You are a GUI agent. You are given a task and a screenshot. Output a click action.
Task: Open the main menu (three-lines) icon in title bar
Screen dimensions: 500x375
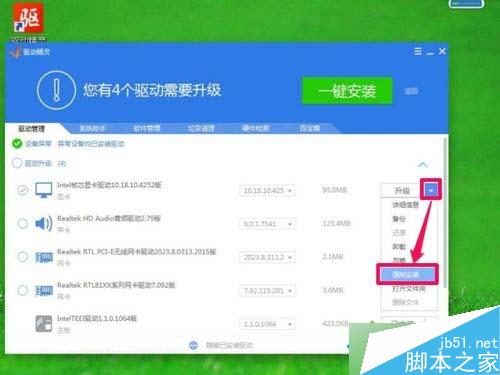(x=418, y=51)
